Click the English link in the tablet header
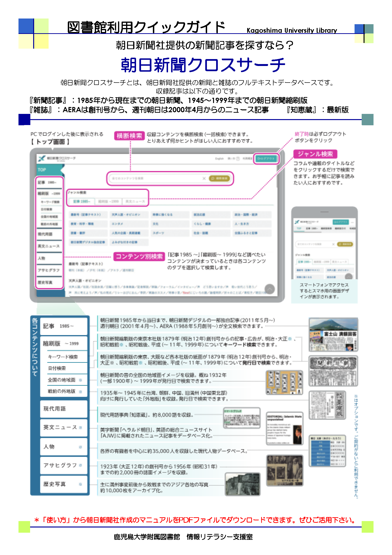Viewport: 392px width, 555px height. pos(219,159)
